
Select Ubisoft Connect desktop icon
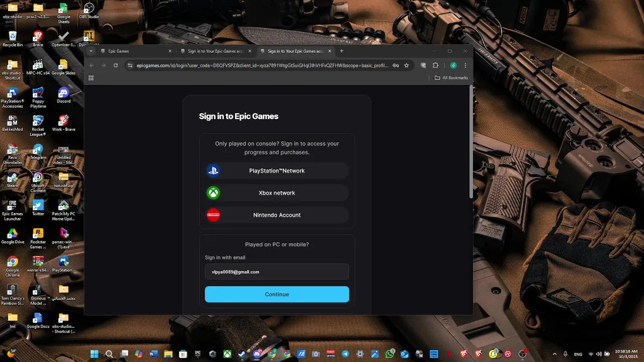[38, 182]
